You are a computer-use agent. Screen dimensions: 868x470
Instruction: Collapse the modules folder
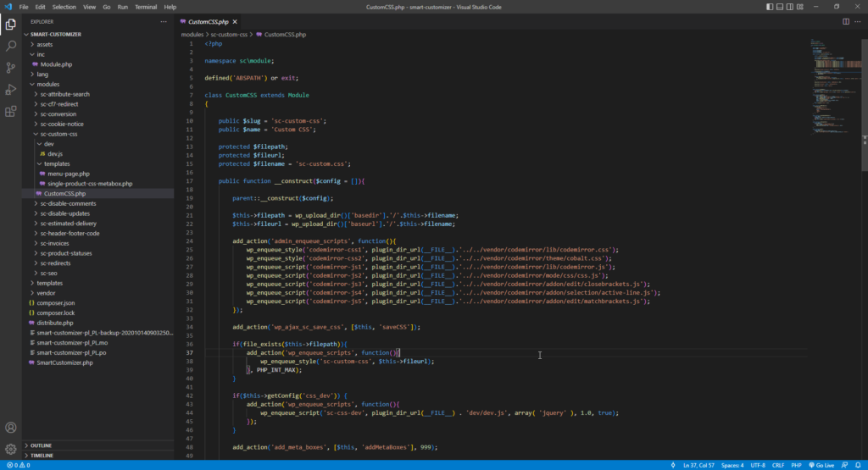click(x=47, y=84)
